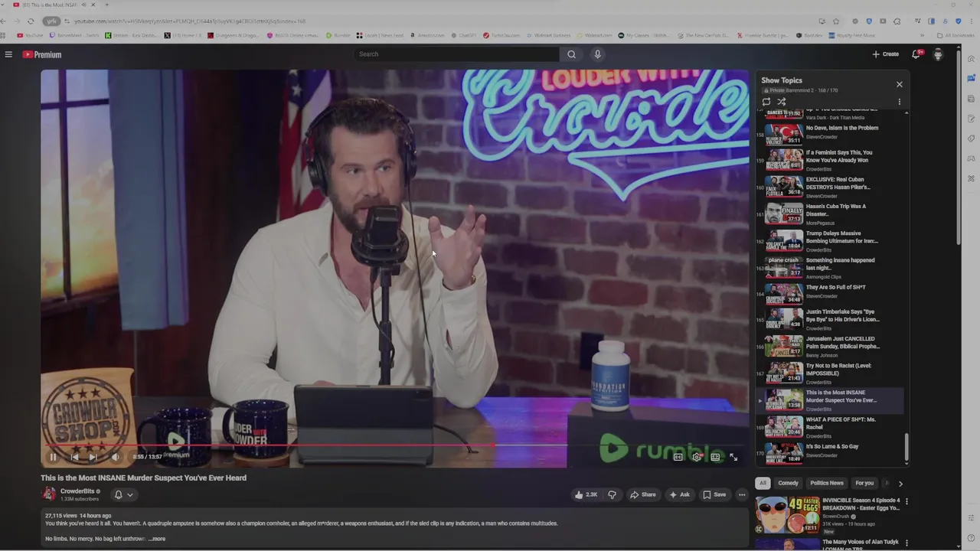Select the Politics News filter chip

[827, 483]
